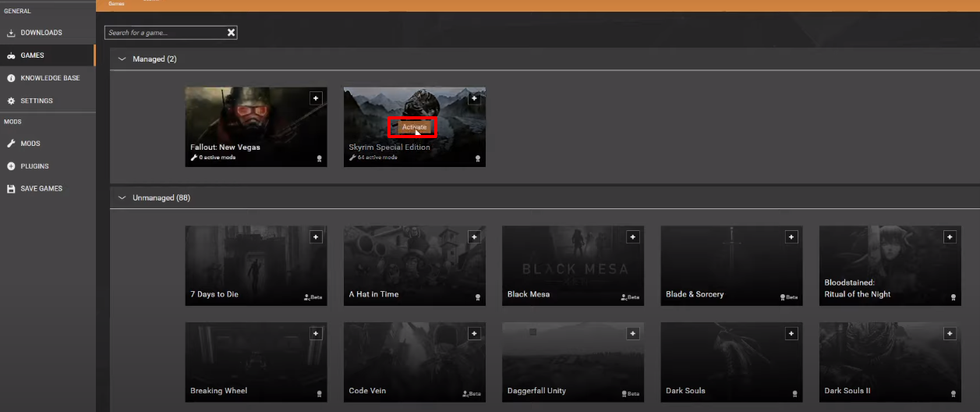The width and height of the screenshot is (980, 412).
Task: Click the 'Breaking Wheel' title text
Action: (219, 391)
